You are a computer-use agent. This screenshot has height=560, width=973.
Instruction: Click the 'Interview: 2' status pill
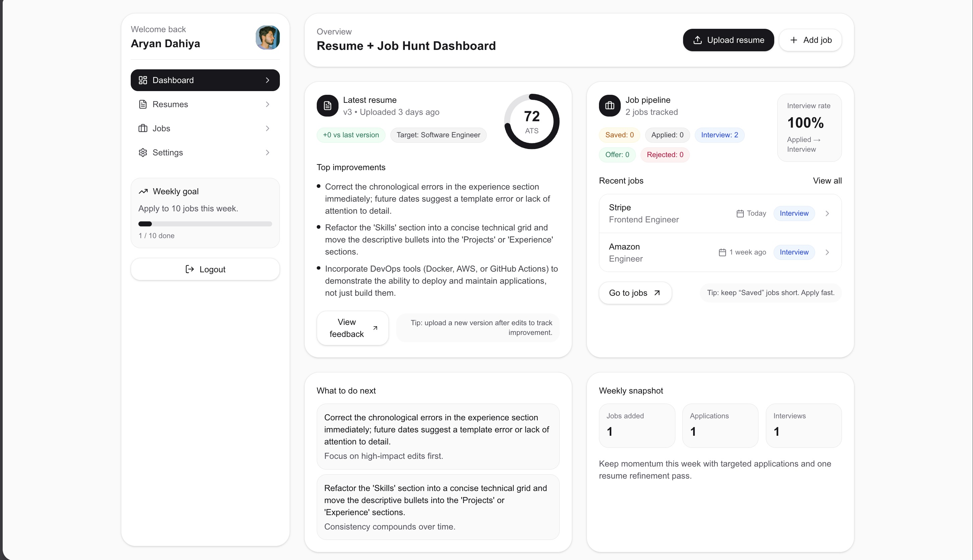[719, 135]
